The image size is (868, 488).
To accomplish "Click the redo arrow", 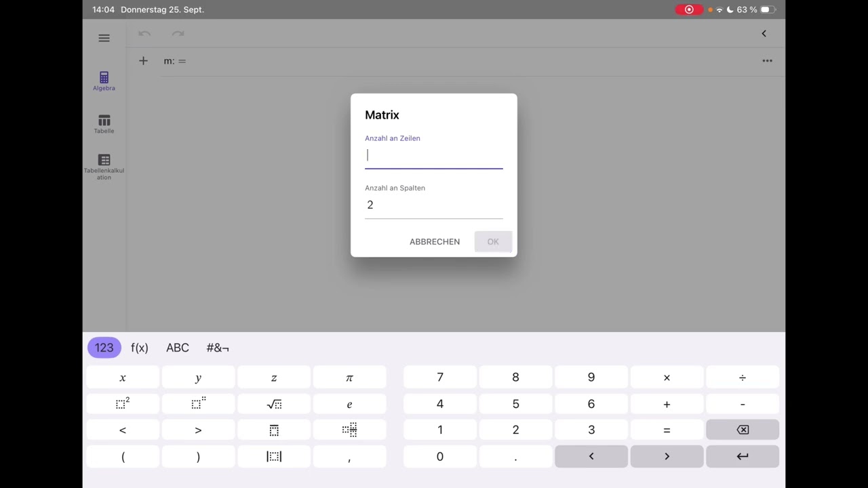I will pos(178,33).
